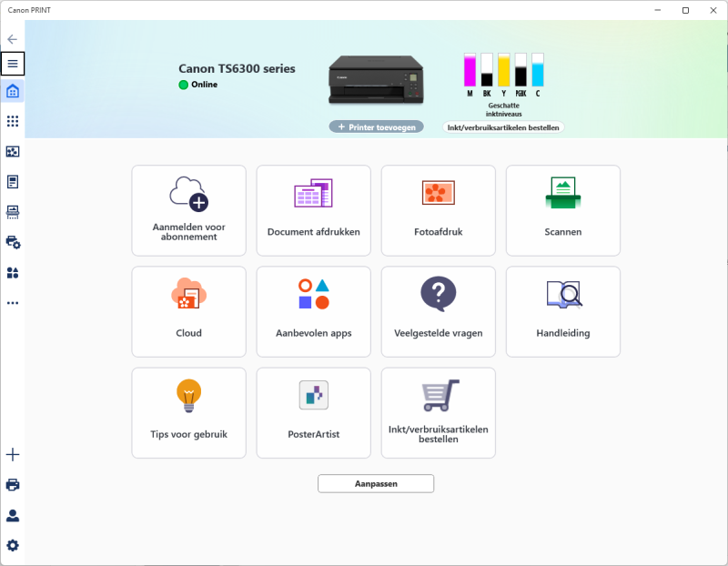The width and height of the screenshot is (728, 566).
Task: Open the settings gear icon
Action: point(13,545)
